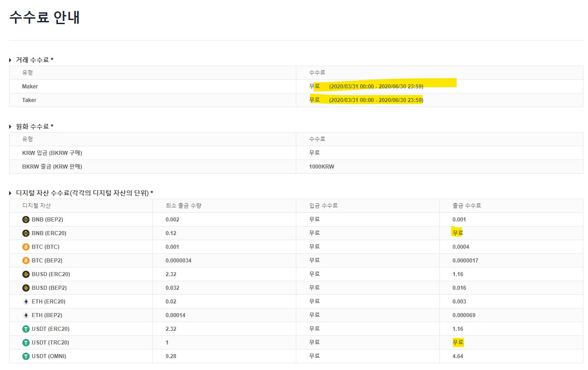Click the USDT (ERC20) asset name
This screenshot has width=588, height=370.
[x=51, y=329]
